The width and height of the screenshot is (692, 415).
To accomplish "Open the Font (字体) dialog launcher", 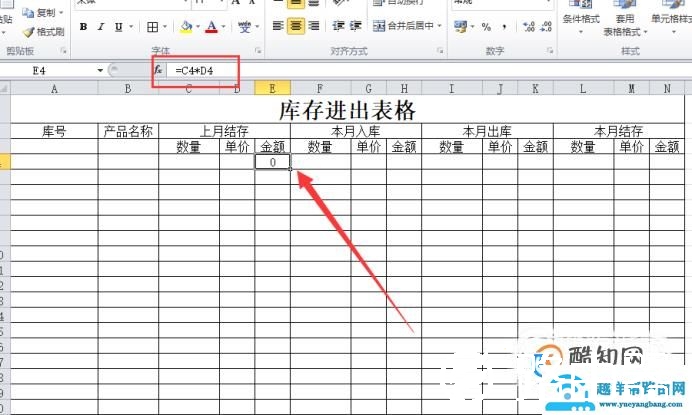I will [x=258, y=51].
